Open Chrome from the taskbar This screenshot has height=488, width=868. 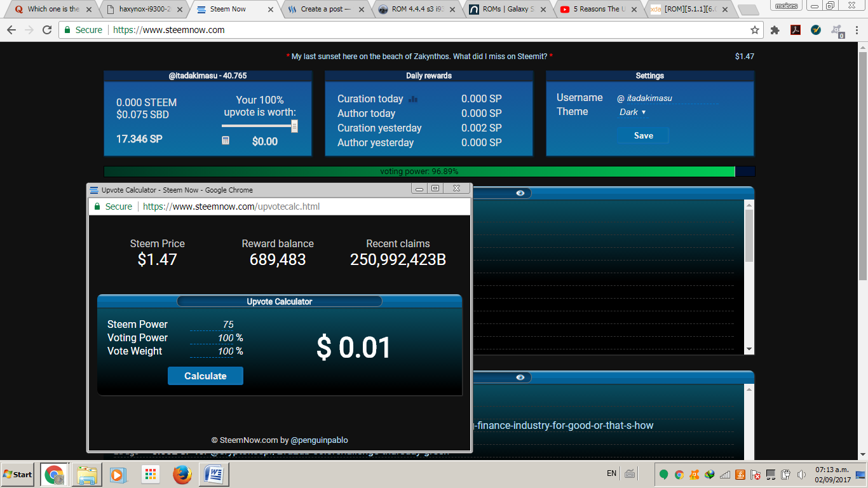54,474
